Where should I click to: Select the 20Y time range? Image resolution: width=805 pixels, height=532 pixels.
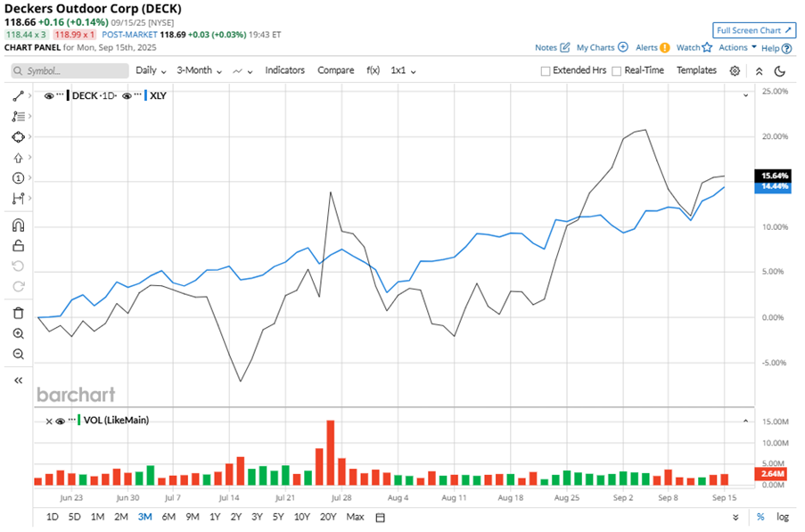pyautogui.click(x=327, y=517)
